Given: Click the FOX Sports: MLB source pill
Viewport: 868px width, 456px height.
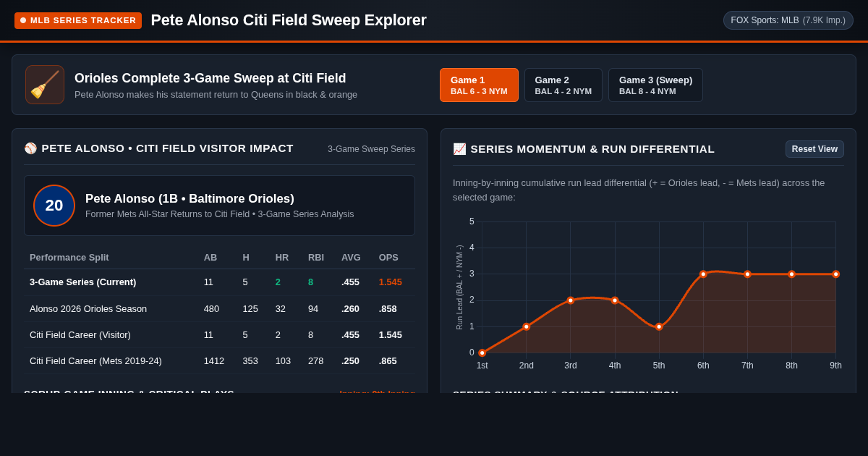Looking at the screenshot, I should (x=788, y=20).
